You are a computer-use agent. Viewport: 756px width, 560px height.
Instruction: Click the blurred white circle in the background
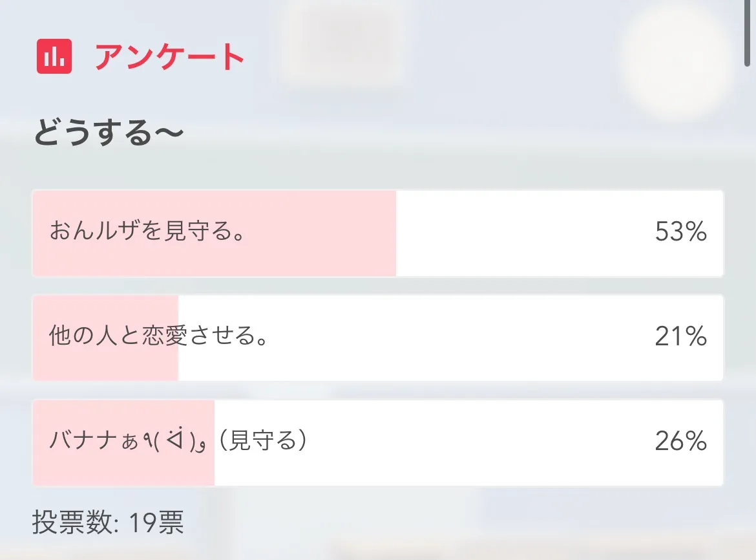point(678,61)
